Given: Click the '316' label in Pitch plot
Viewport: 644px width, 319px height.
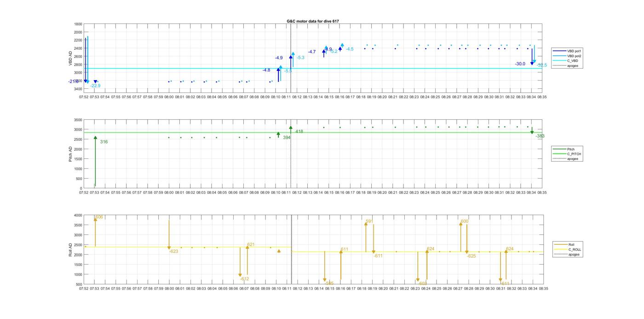Looking at the screenshot, I should (x=104, y=142).
